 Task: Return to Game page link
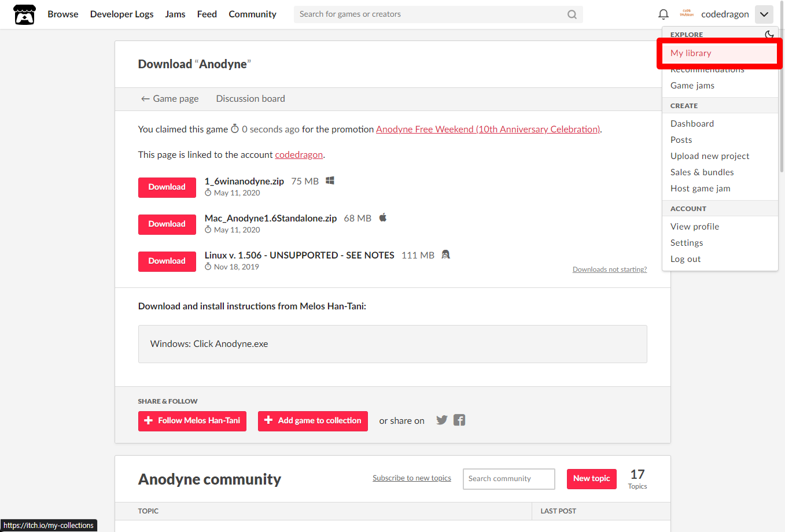coord(169,99)
